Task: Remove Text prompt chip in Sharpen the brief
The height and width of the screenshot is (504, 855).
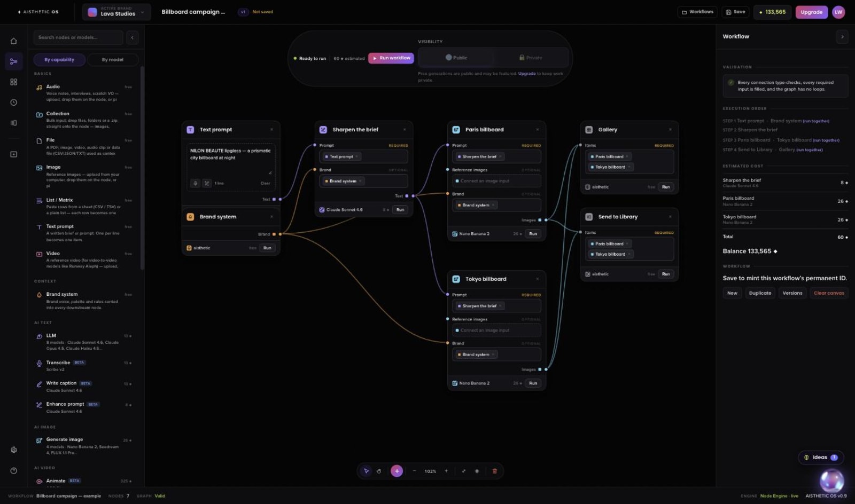Action: 357,156
